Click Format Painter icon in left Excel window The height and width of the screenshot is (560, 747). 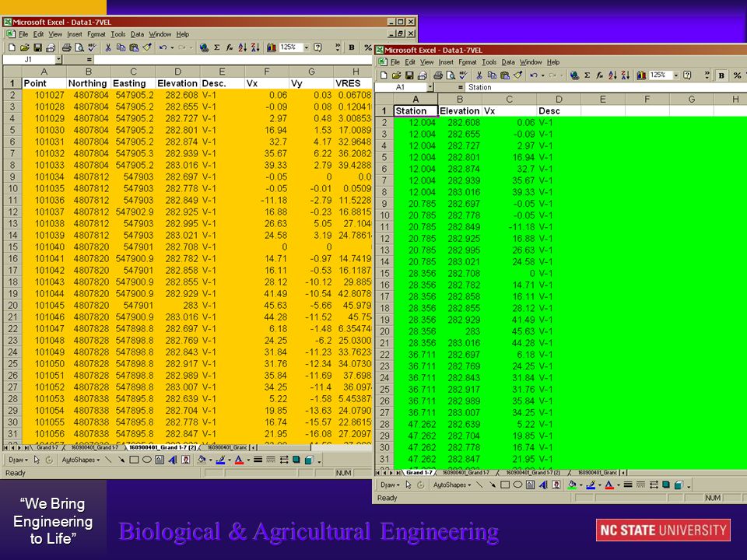click(x=147, y=47)
